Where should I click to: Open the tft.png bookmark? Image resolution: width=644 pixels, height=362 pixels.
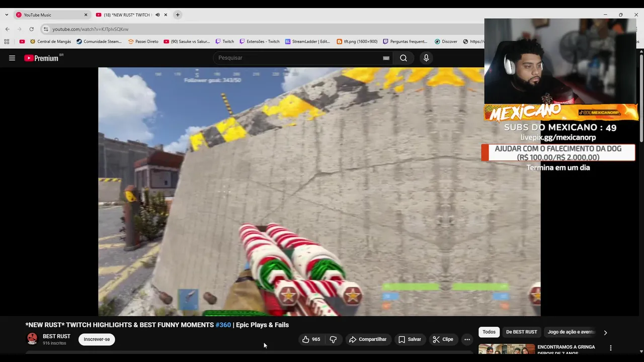[x=357, y=42]
